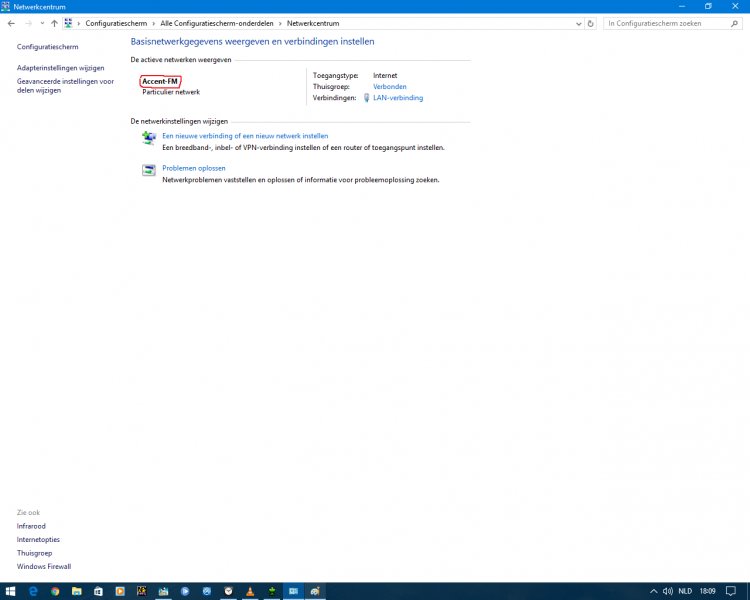The height and width of the screenshot is (600, 750).
Task: Launch VLC media player from taskbar
Action: (x=251, y=591)
